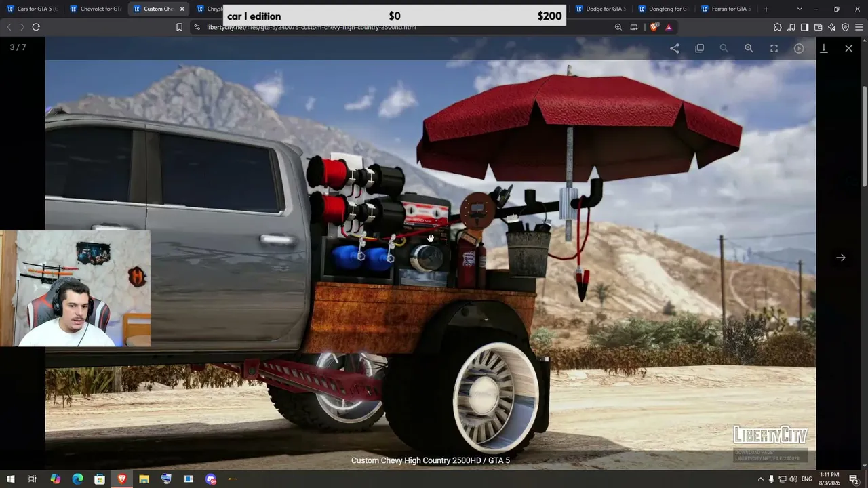The image size is (868, 488).
Task: Open the Brave main menu
Action: point(859,27)
